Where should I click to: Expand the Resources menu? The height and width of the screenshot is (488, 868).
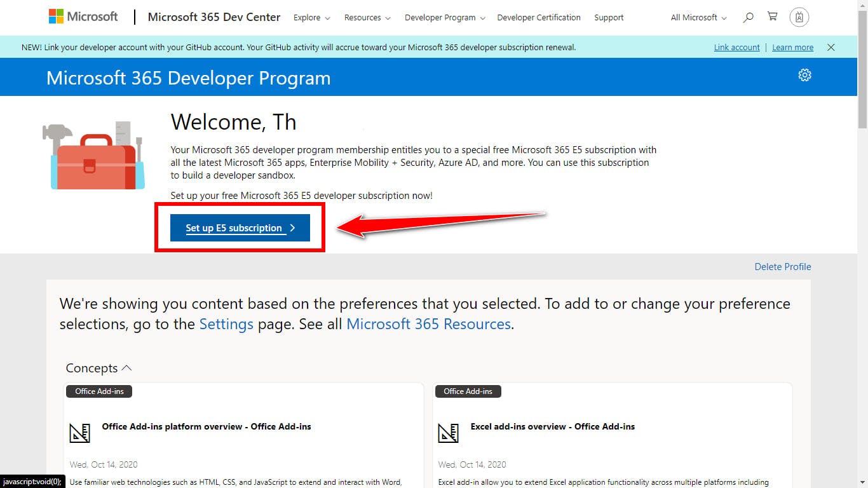pyautogui.click(x=367, y=18)
